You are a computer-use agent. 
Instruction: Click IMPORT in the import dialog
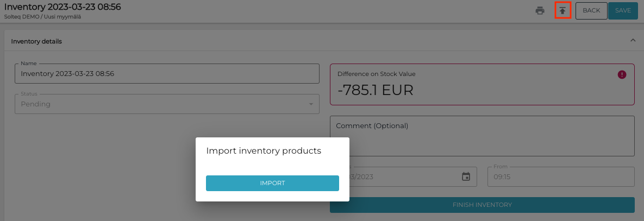272,183
